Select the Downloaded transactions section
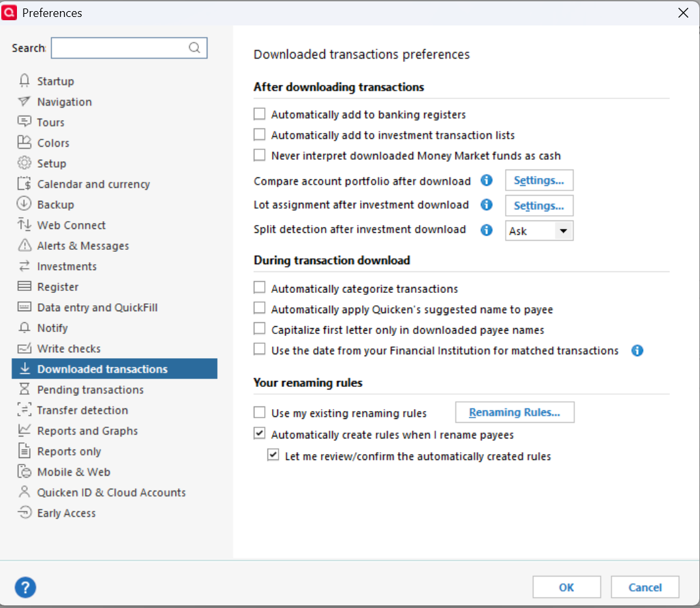This screenshot has width=700, height=608. [x=114, y=369]
